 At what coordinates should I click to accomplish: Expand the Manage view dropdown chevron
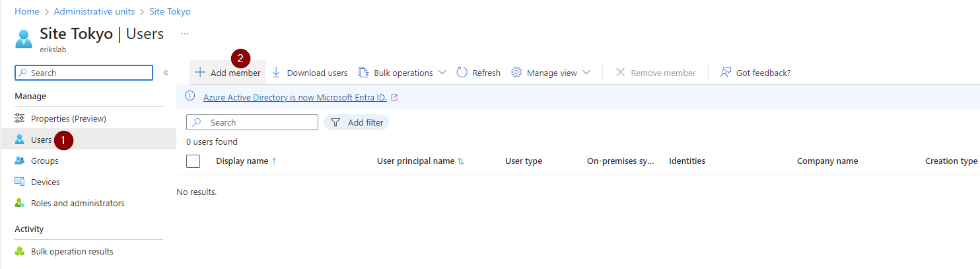(x=586, y=73)
